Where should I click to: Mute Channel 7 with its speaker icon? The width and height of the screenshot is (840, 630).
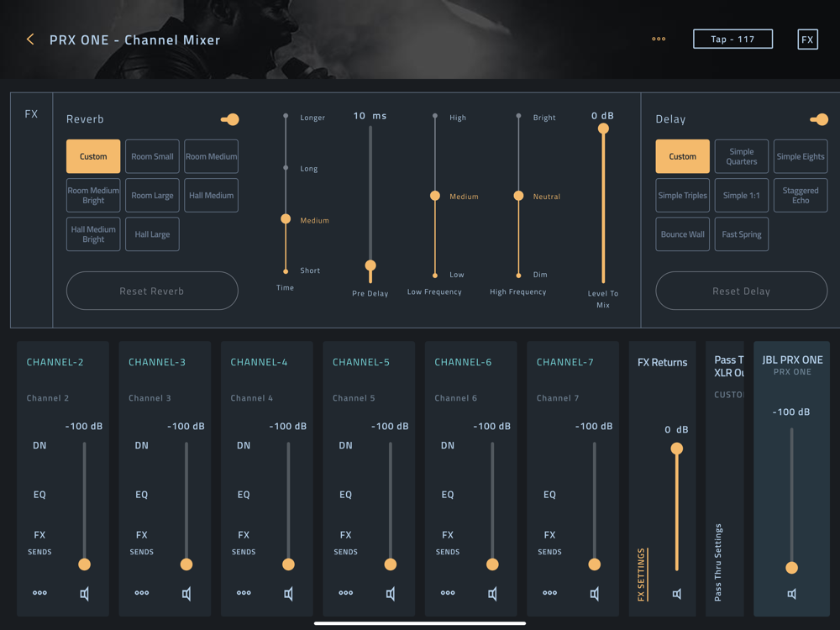point(595,594)
